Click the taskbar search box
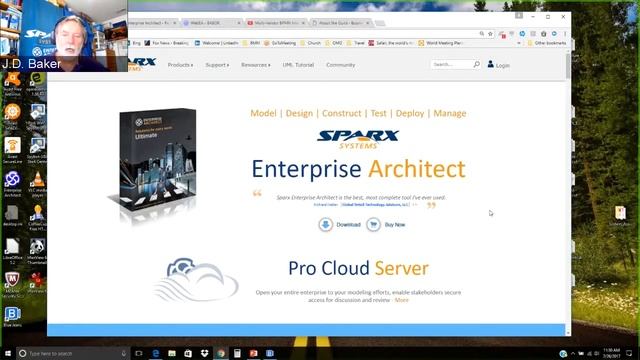The width and height of the screenshot is (640, 360). pos(73,353)
